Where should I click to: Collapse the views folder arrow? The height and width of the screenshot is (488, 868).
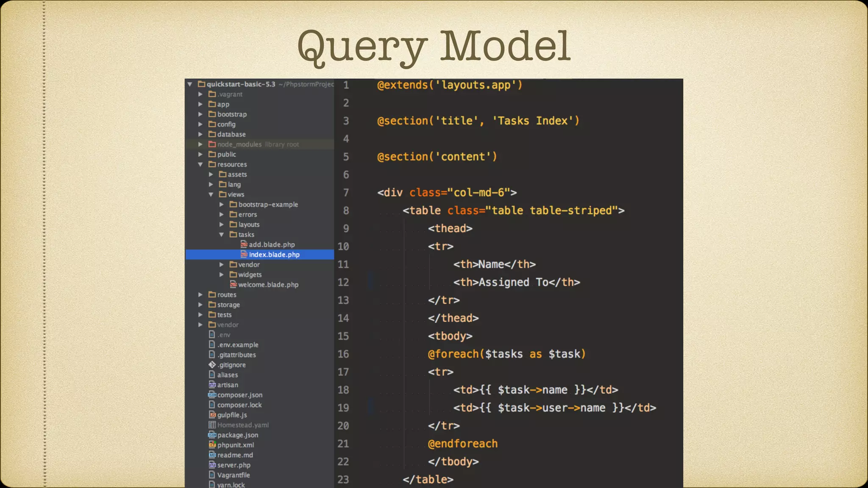pyautogui.click(x=211, y=194)
